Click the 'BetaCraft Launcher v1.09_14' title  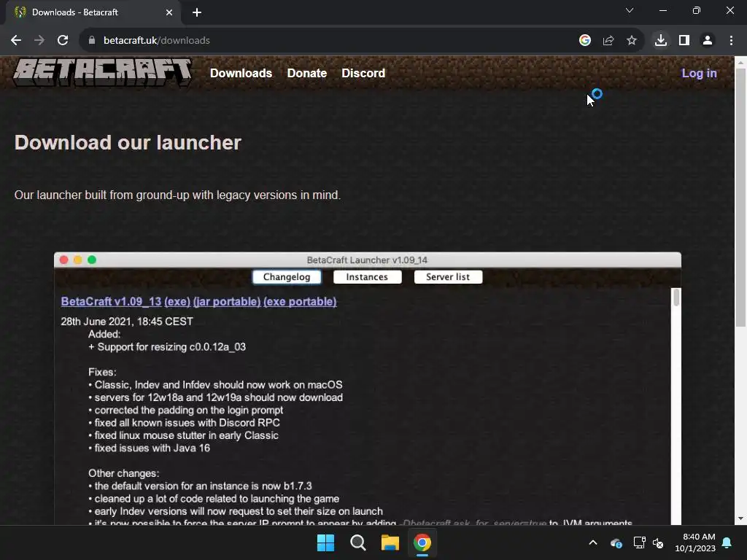[367, 260]
